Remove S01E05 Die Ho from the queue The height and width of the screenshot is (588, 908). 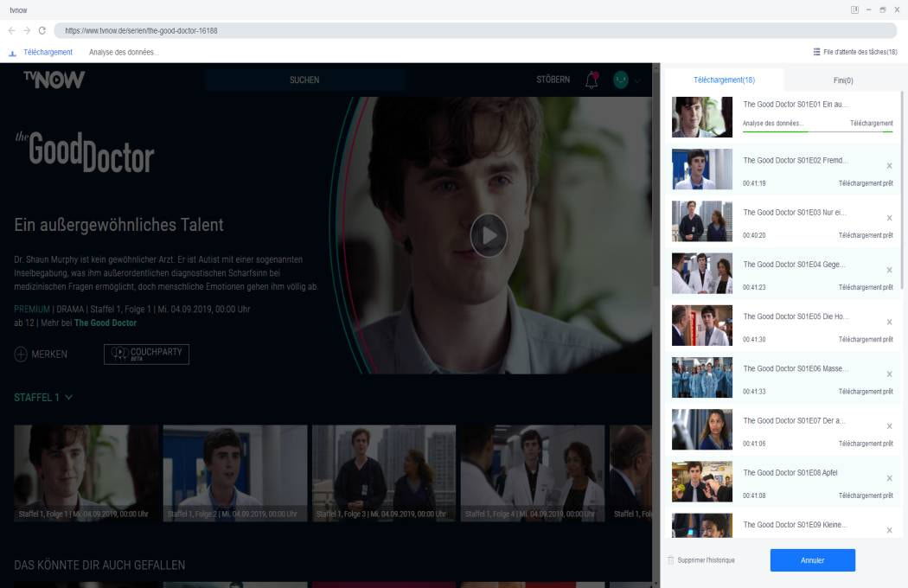[890, 323]
